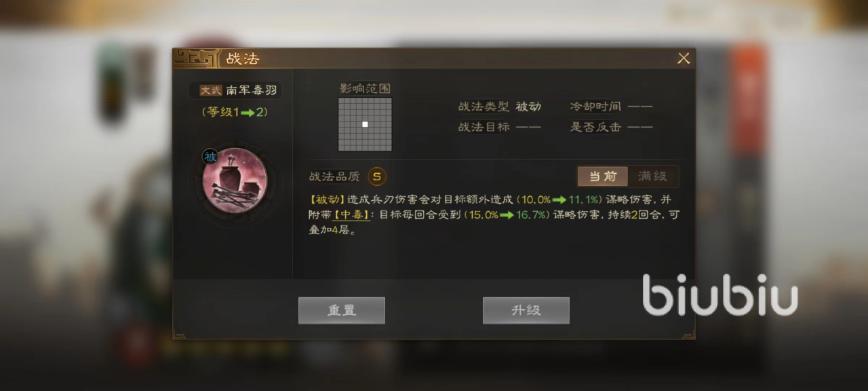Click the ornate emblem beside 战法 title
The height and width of the screenshot is (391, 868).
coord(195,58)
